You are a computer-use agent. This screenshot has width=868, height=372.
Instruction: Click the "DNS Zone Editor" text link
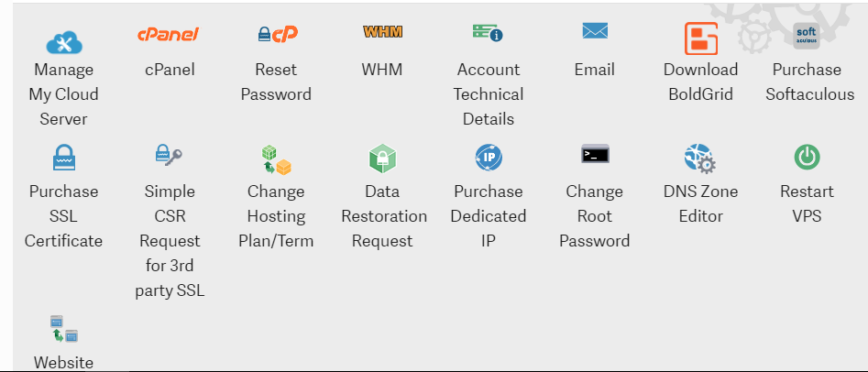pos(700,203)
